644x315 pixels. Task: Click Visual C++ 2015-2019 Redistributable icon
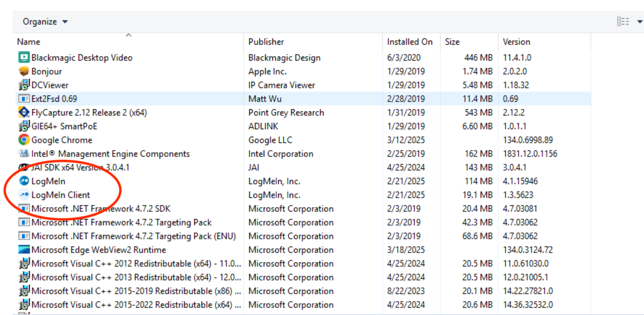[x=24, y=291]
